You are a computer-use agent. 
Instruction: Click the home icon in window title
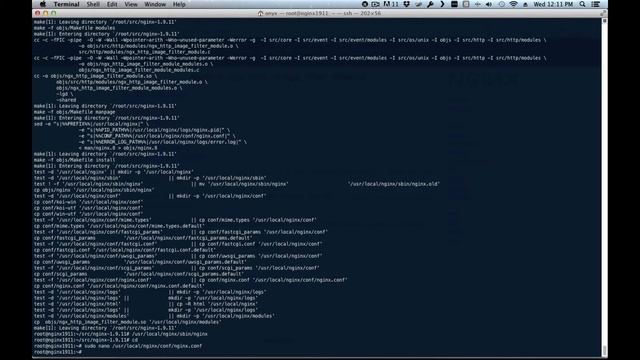pos(260,13)
